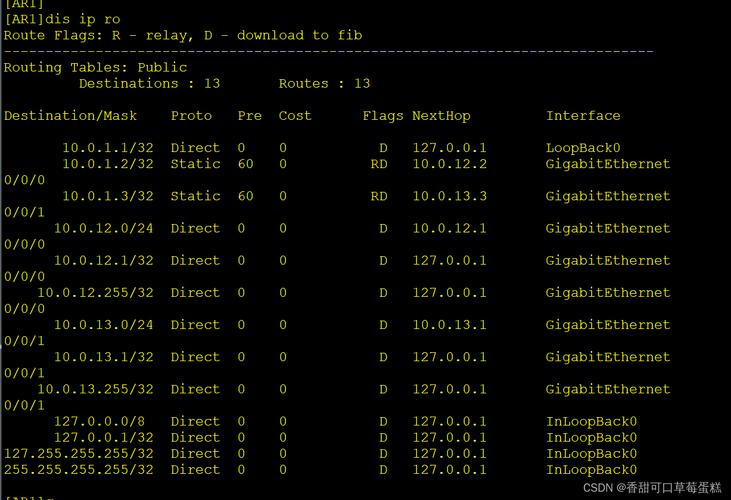Click the '[AR1]dis ip ro' command line
Screen dimensions: 731x500
coord(62,19)
